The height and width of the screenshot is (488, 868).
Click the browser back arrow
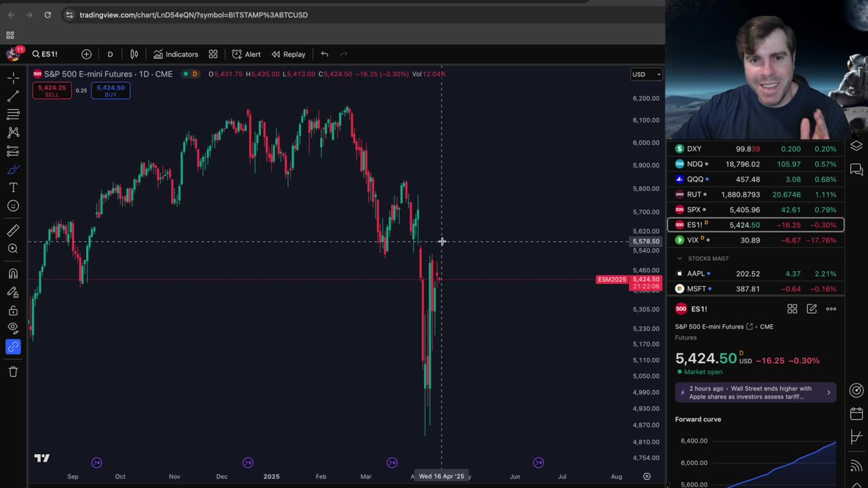point(11,15)
